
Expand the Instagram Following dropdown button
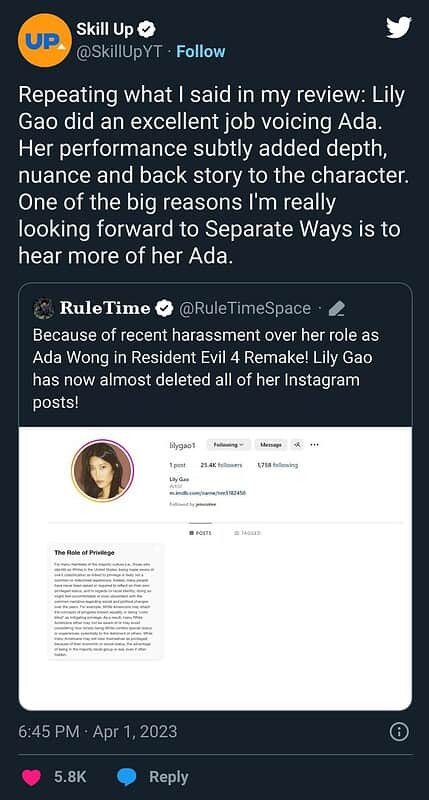(x=228, y=445)
